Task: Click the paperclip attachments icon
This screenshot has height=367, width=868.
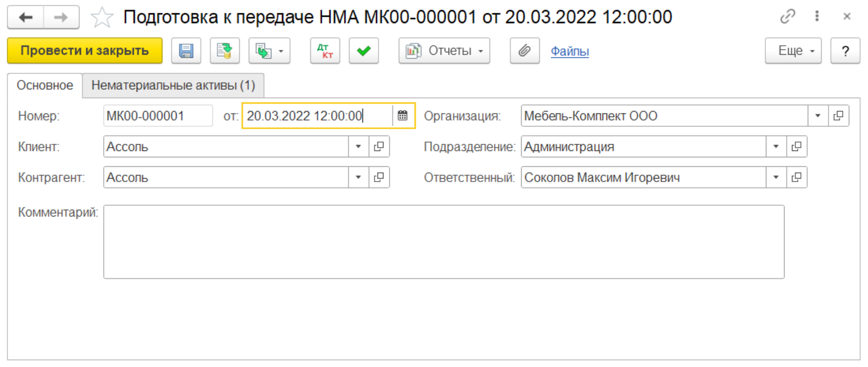Action: [x=524, y=51]
